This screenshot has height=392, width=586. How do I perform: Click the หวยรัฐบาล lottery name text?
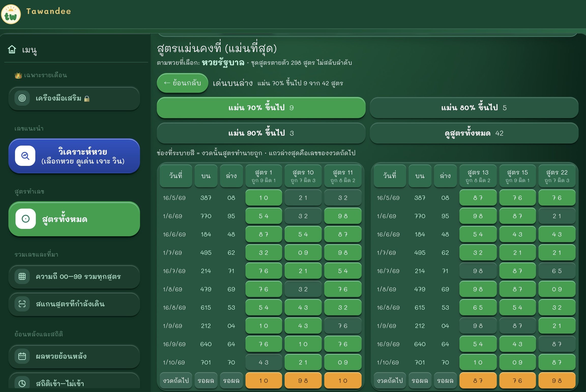(x=223, y=63)
